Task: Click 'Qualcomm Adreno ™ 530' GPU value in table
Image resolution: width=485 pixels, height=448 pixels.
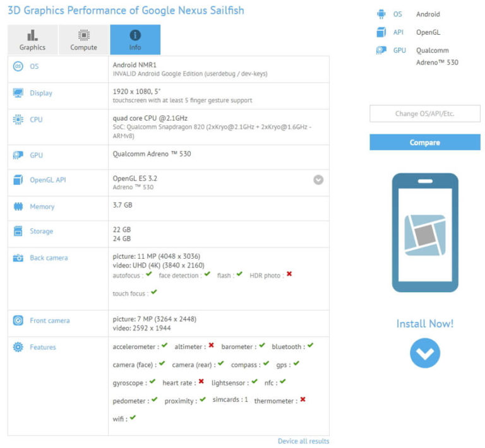Action: (152, 154)
